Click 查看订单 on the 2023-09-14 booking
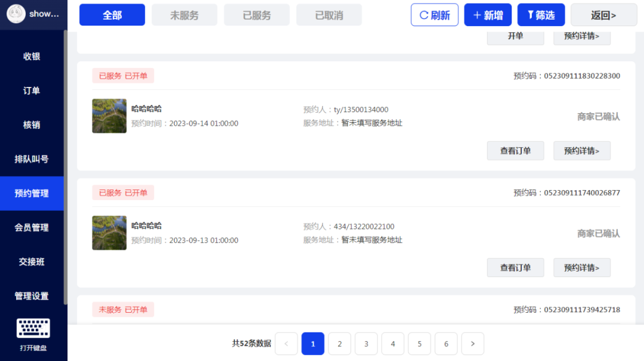 pos(515,151)
